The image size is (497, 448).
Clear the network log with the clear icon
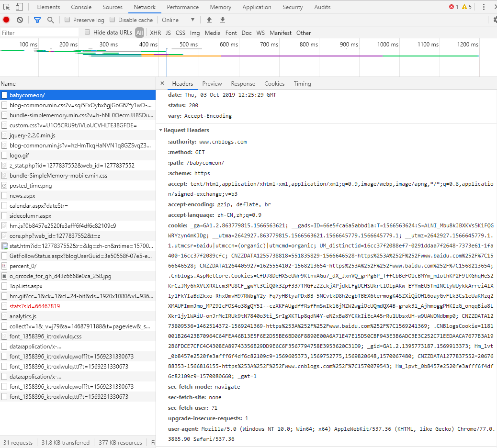click(x=20, y=20)
